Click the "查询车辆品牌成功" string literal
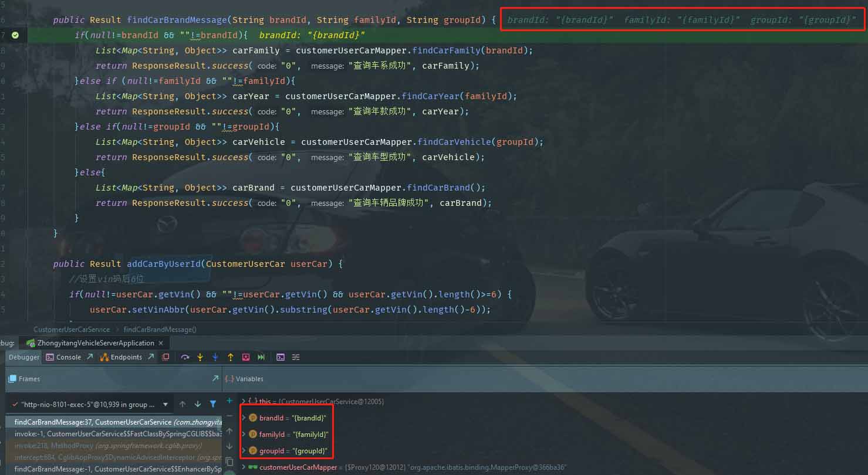868x475 pixels. click(389, 203)
